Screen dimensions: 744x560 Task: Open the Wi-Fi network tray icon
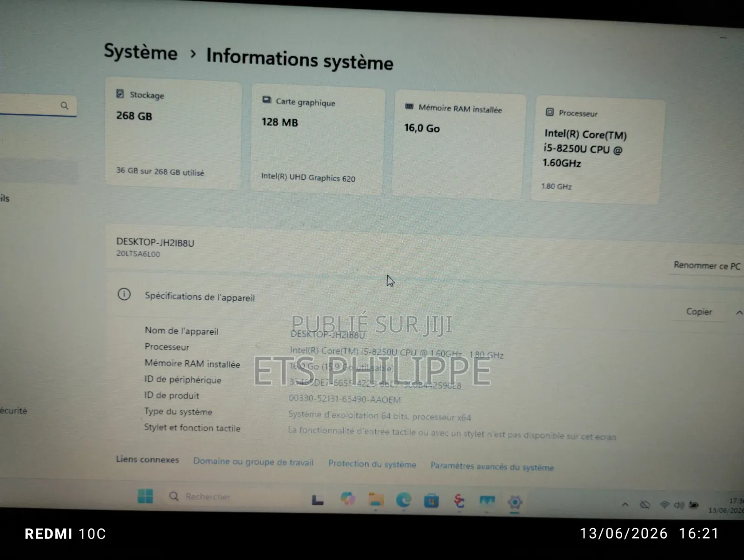pos(664,505)
